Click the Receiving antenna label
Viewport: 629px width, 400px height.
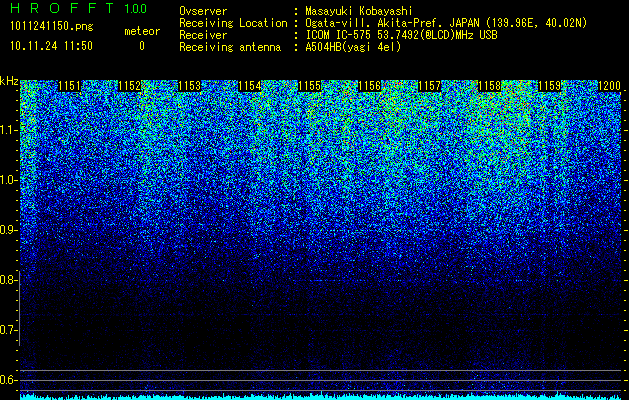[230, 47]
